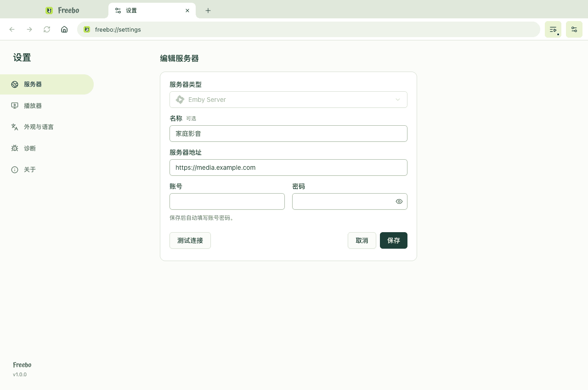Open 关于 settings section
The height and width of the screenshot is (390, 588).
coord(47,170)
